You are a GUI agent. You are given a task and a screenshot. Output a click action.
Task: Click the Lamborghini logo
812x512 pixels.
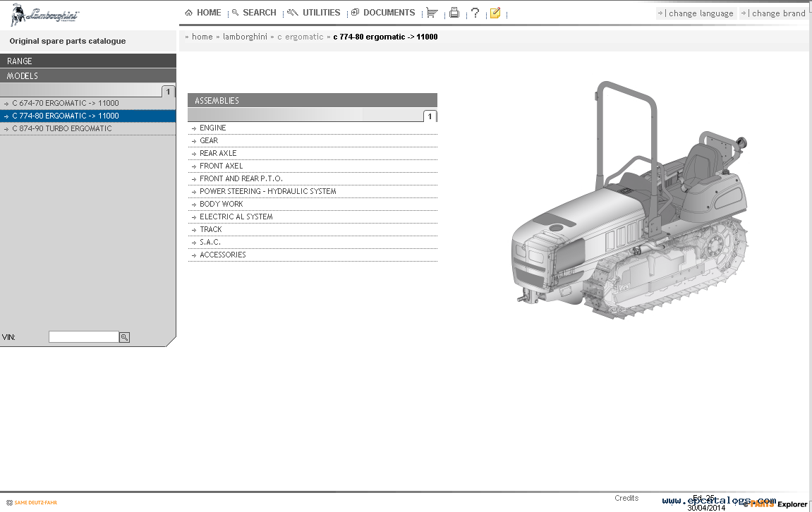(44, 15)
